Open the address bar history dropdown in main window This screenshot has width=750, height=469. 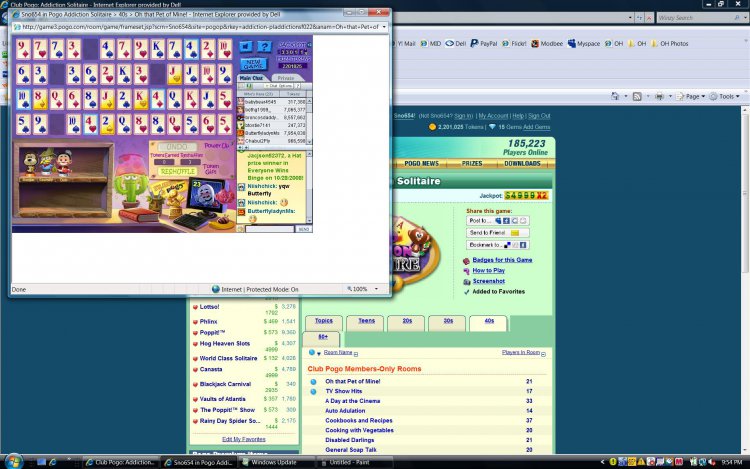(630, 18)
